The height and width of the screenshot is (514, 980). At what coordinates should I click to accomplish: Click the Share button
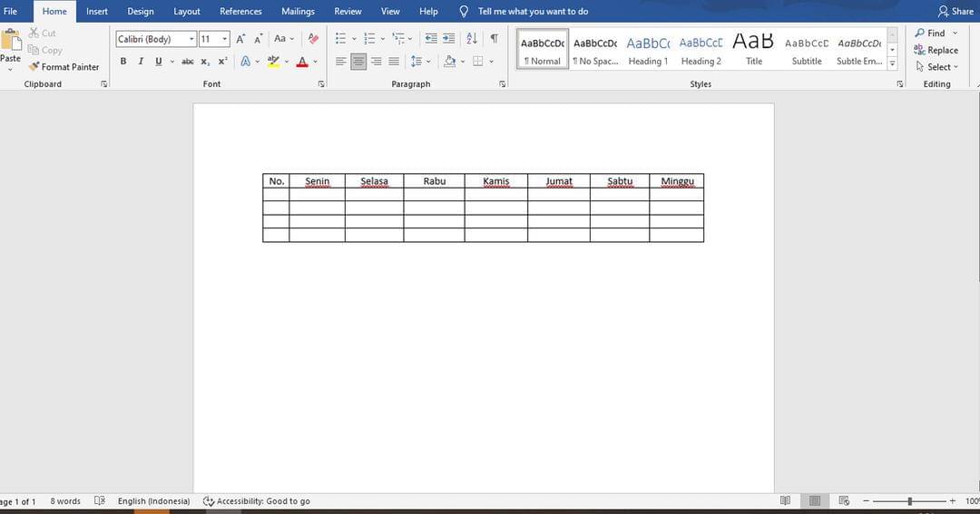click(x=955, y=12)
